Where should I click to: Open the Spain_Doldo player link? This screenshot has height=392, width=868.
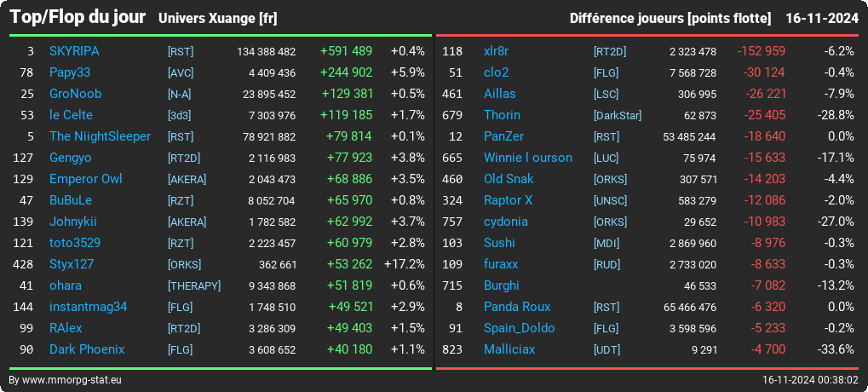point(520,328)
